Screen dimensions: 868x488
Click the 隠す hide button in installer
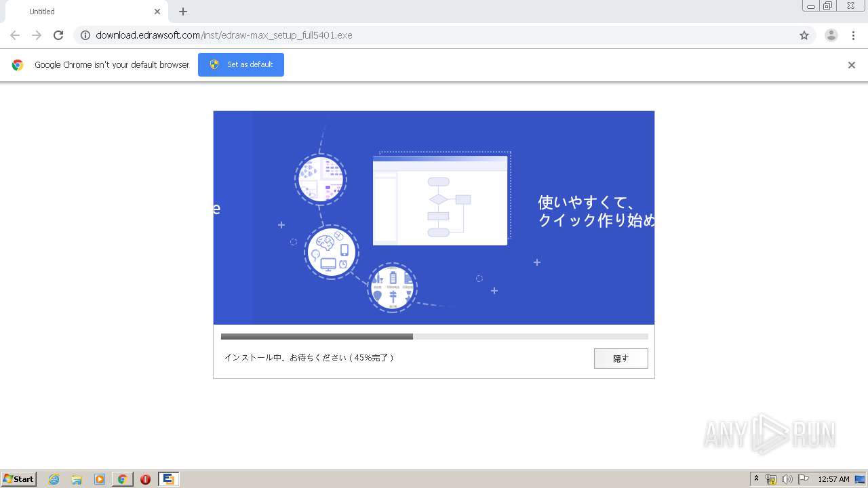pos(620,359)
